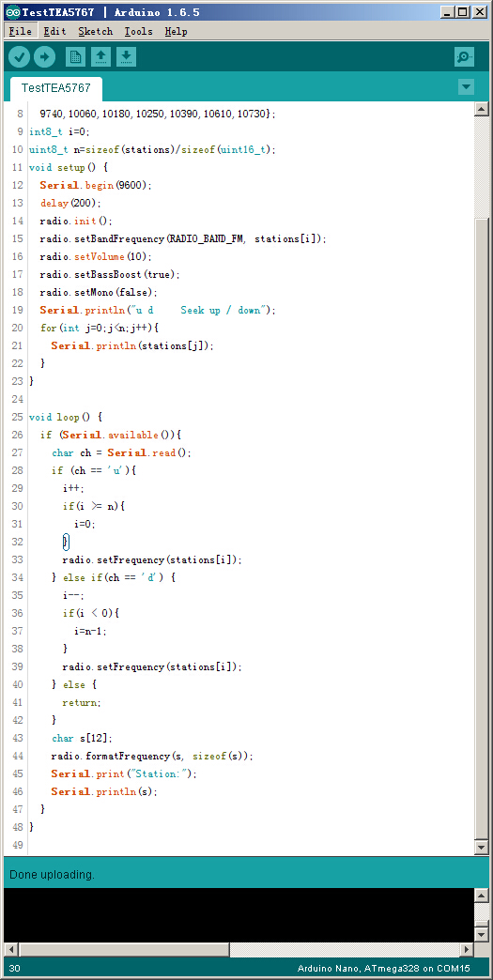Click the console horizontal scrollbar right arrow
Image resolution: width=493 pixels, height=980 pixels.
click(x=467, y=949)
